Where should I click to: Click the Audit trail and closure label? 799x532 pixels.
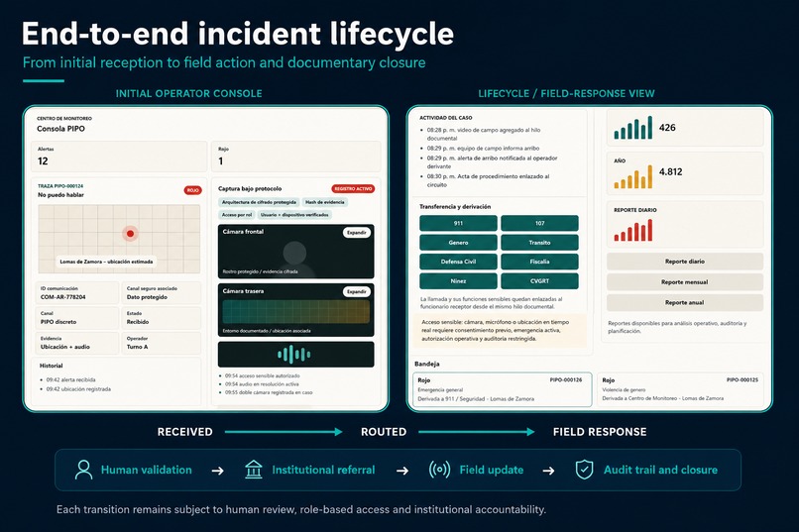click(660, 470)
